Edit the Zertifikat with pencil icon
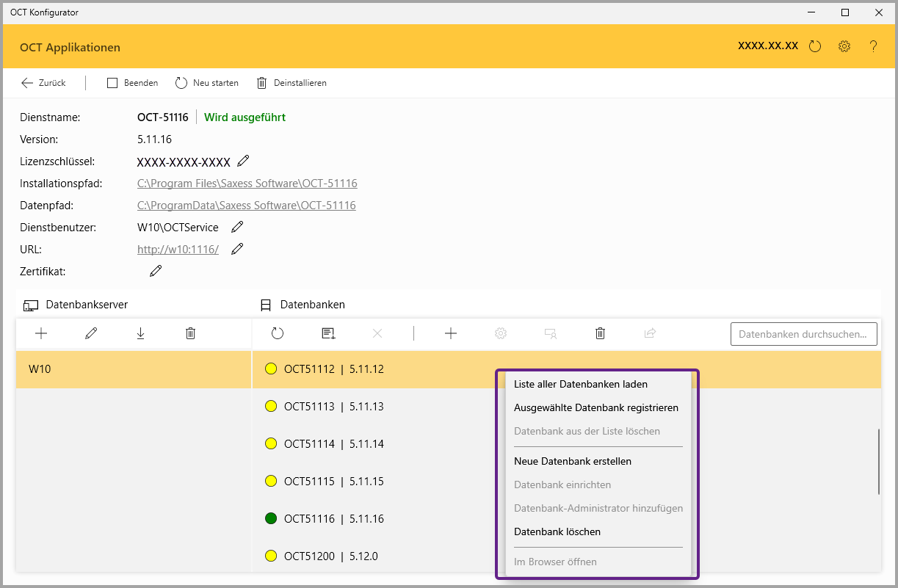 tap(156, 272)
